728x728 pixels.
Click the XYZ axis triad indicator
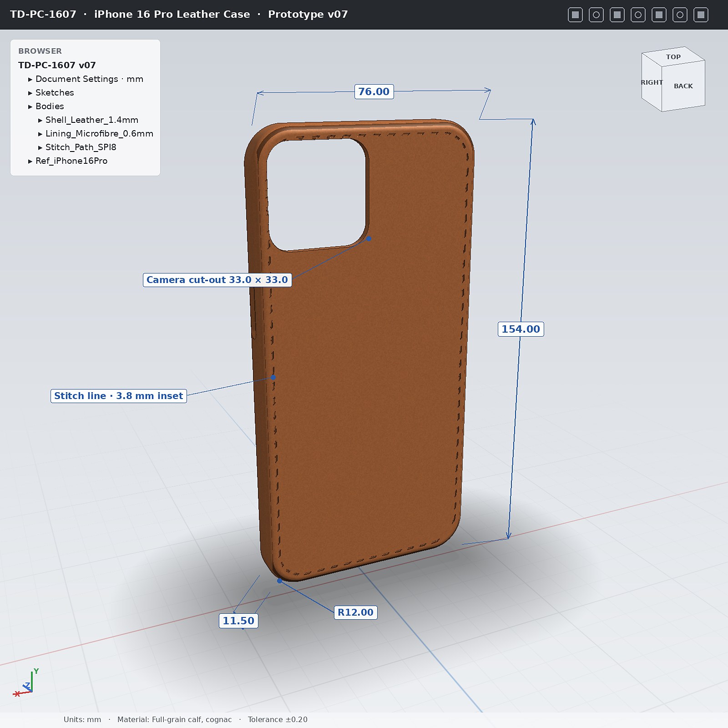click(x=25, y=683)
